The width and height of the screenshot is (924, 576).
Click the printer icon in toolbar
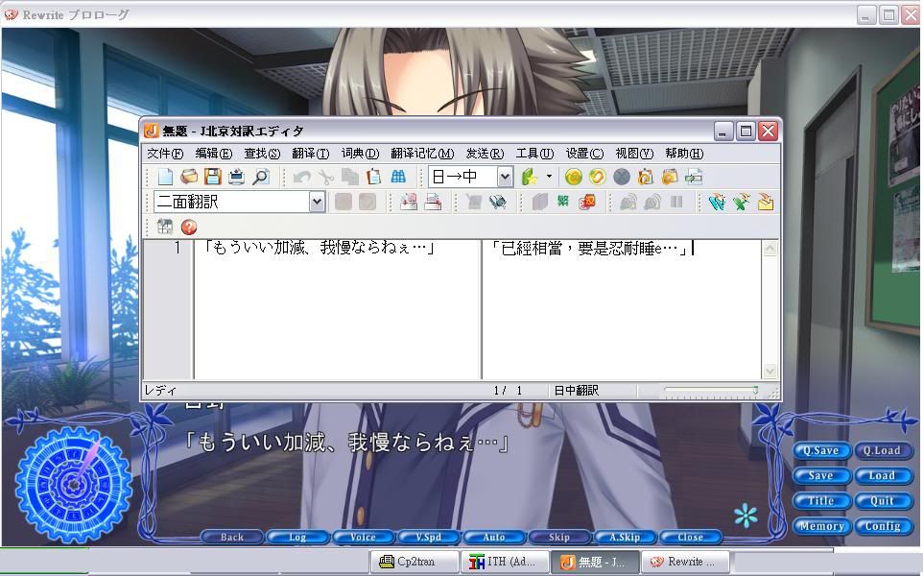tap(236, 177)
